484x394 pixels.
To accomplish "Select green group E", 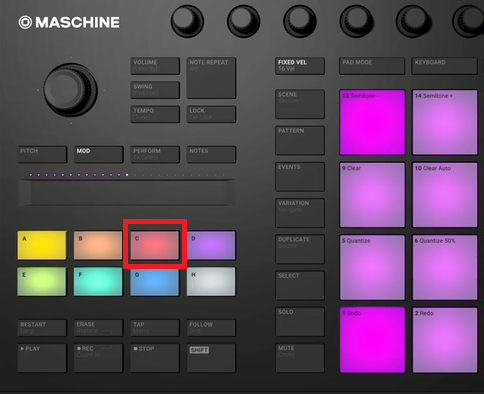I will point(42,281).
